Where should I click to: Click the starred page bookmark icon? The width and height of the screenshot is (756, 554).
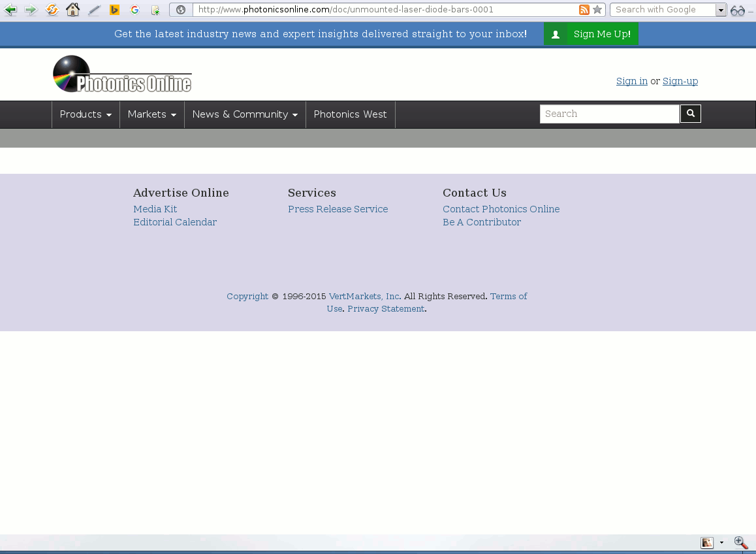(155, 10)
